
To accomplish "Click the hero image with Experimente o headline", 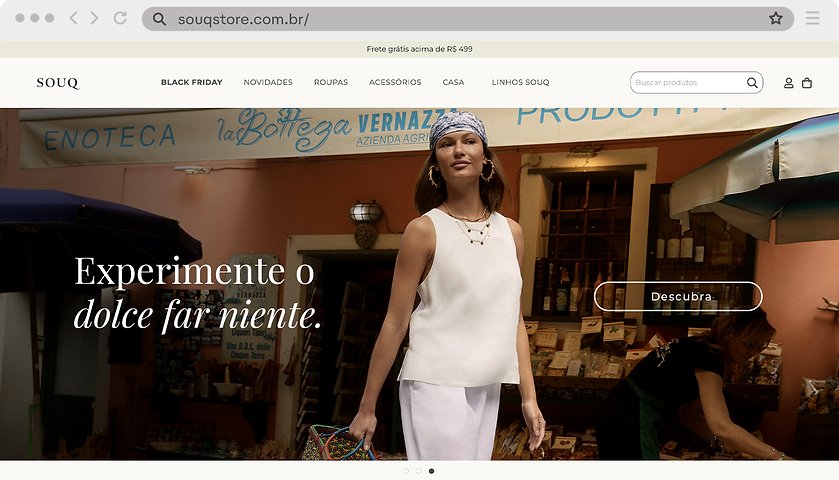I will tap(420, 284).
